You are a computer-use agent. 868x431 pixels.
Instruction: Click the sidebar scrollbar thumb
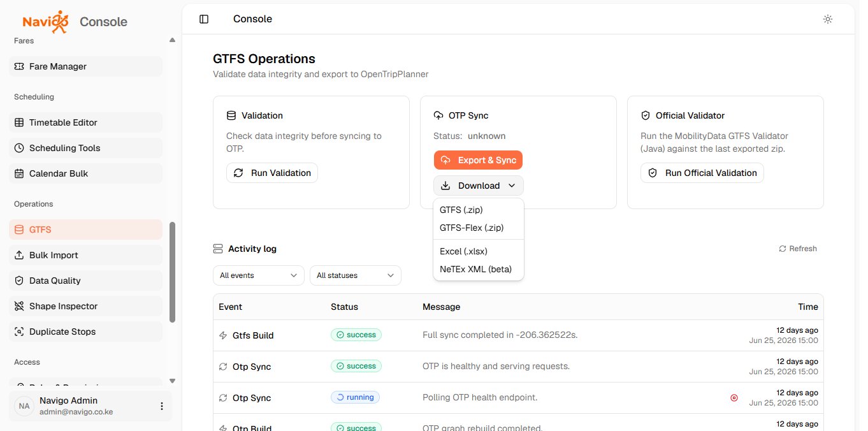tap(172, 272)
